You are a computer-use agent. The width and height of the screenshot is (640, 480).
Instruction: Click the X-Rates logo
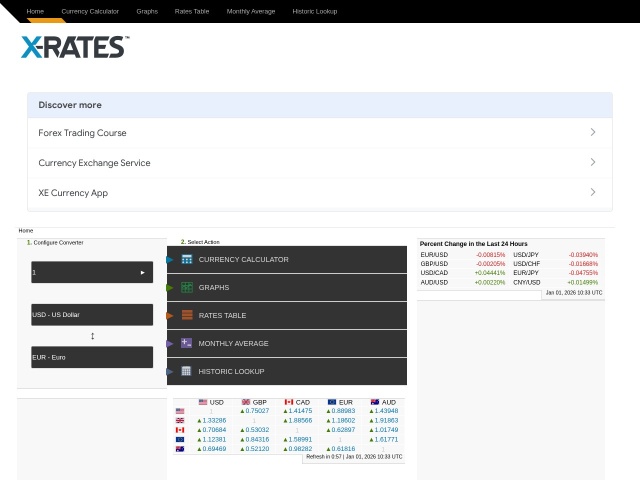(75, 47)
